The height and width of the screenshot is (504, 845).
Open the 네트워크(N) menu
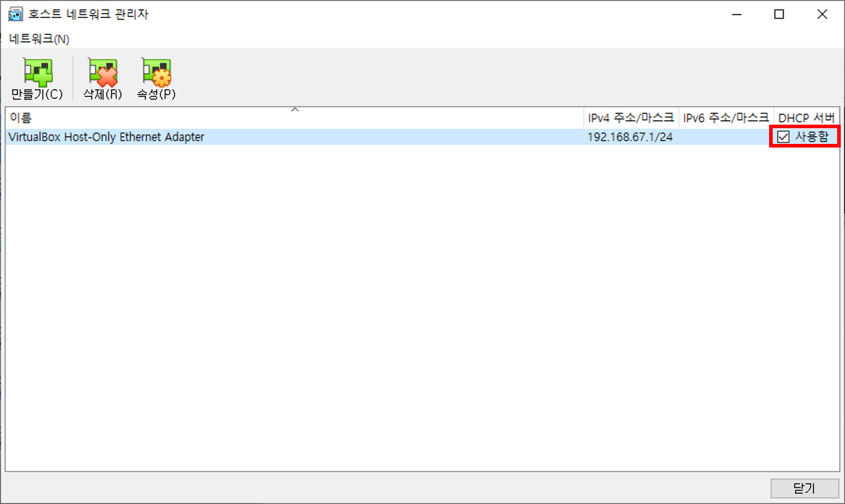pos(39,39)
